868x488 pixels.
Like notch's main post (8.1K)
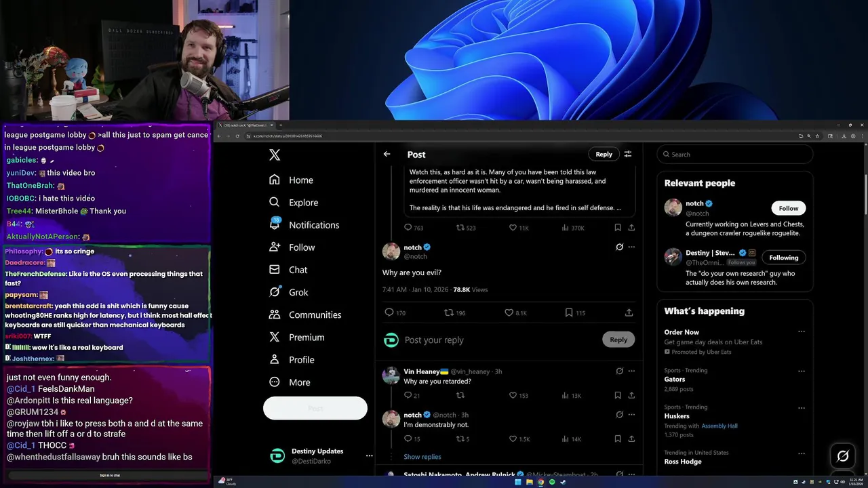click(515, 312)
